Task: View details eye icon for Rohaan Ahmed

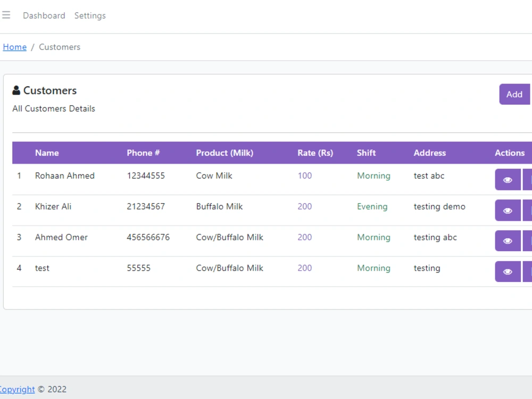Action: (508, 179)
